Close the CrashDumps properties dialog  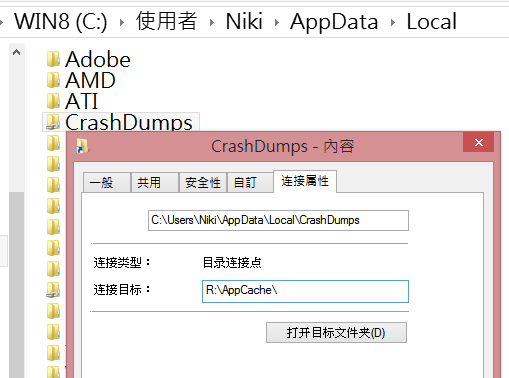coord(479,142)
